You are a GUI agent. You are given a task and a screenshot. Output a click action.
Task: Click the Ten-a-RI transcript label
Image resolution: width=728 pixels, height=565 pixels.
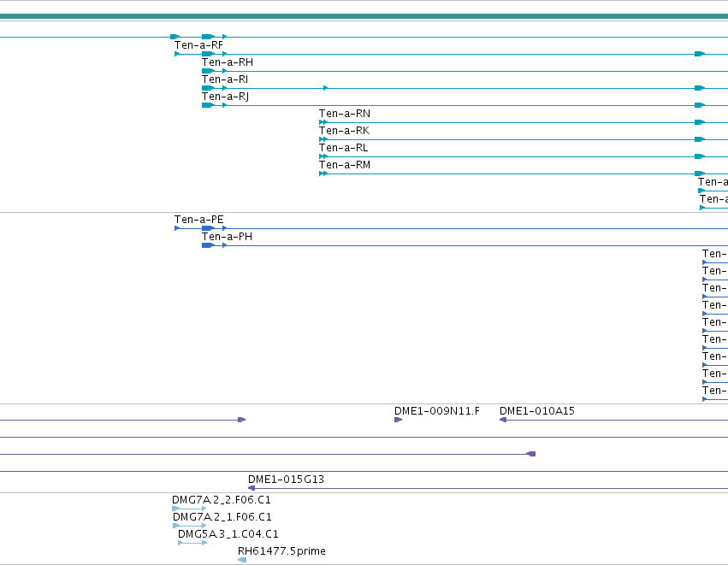pyautogui.click(x=225, y=79)
